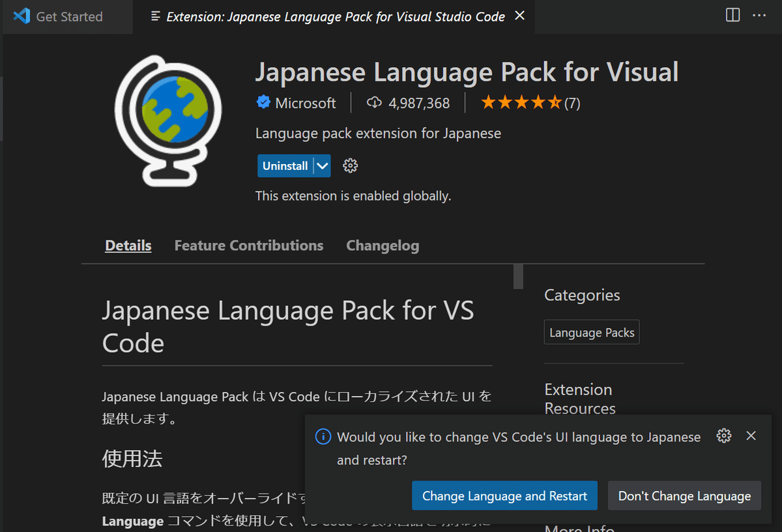Click the Japanese Language Pack for Visual title

[x=467, y=72]
